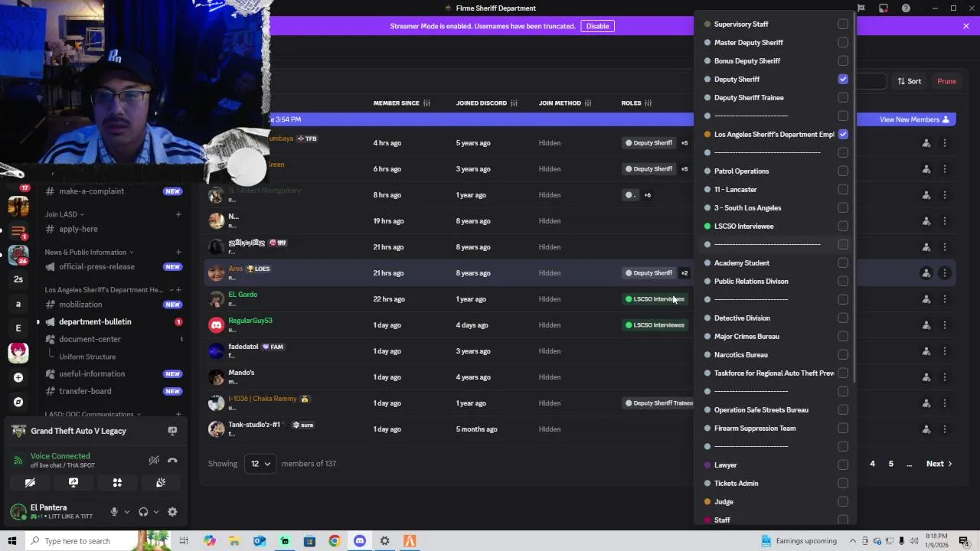
Task: Open Member Since column options
Action: 426,103
